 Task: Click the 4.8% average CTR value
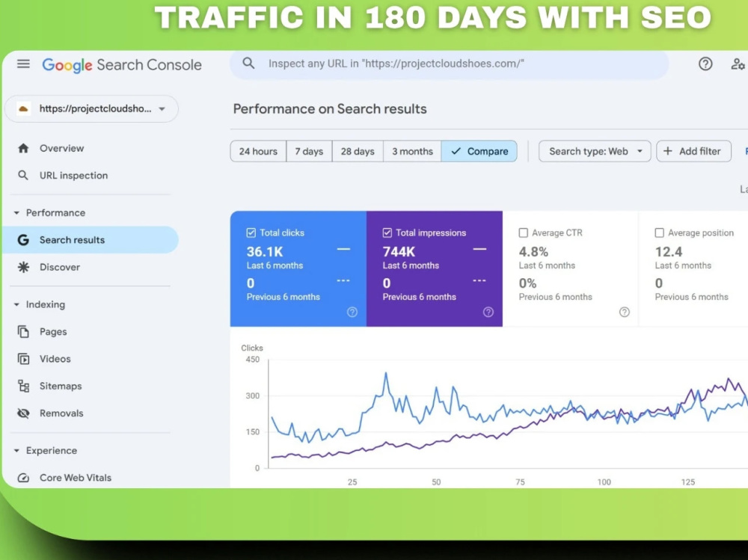[x=533, y=252]
